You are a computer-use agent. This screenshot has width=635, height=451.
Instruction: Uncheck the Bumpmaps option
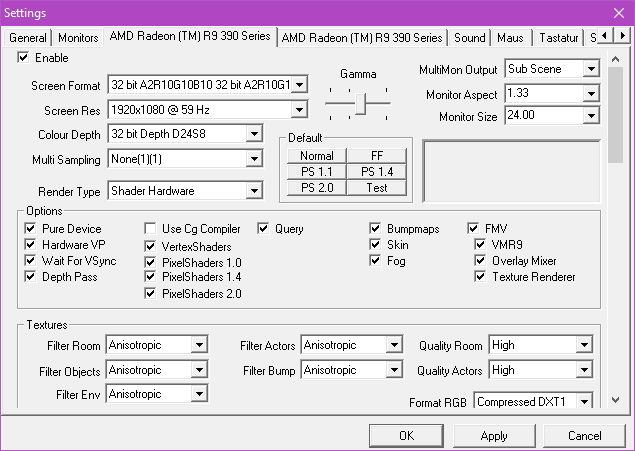pyautogui.click(x=376, y=229)
